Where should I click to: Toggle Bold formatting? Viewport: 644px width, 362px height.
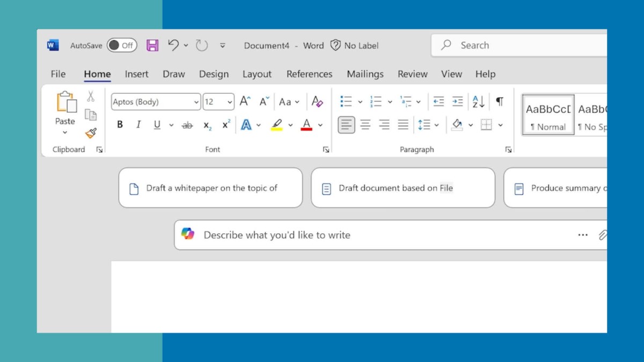click(120, 125)
